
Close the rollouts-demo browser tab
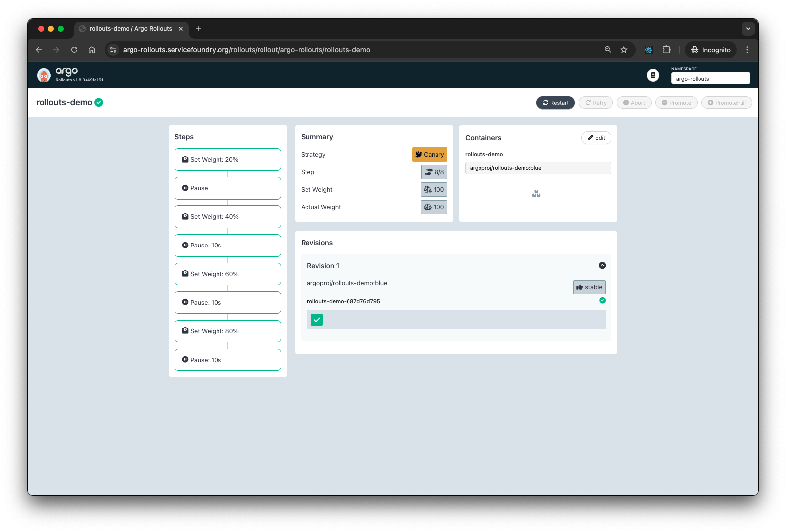coord(181,29)
